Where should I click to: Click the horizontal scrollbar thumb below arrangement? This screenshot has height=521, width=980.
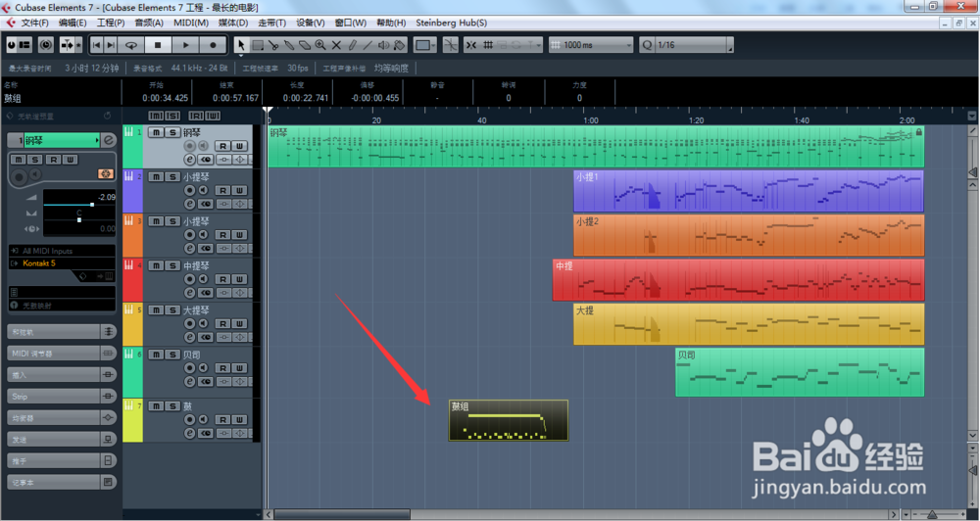click(342, 515)
